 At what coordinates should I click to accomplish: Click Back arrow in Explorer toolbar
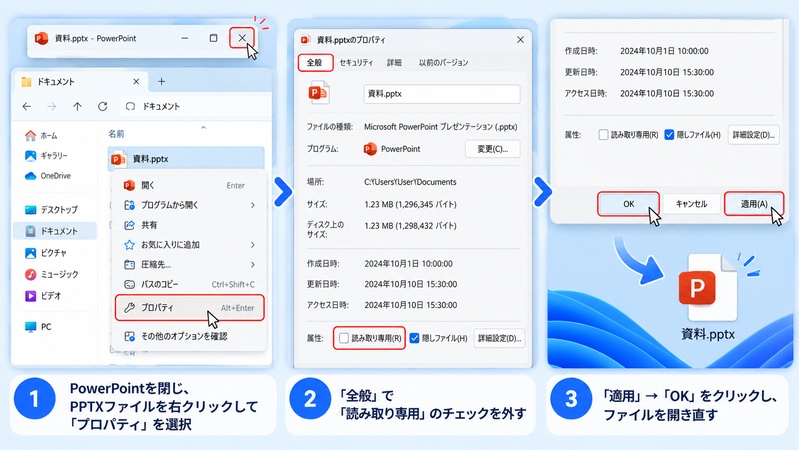point(27,106)
